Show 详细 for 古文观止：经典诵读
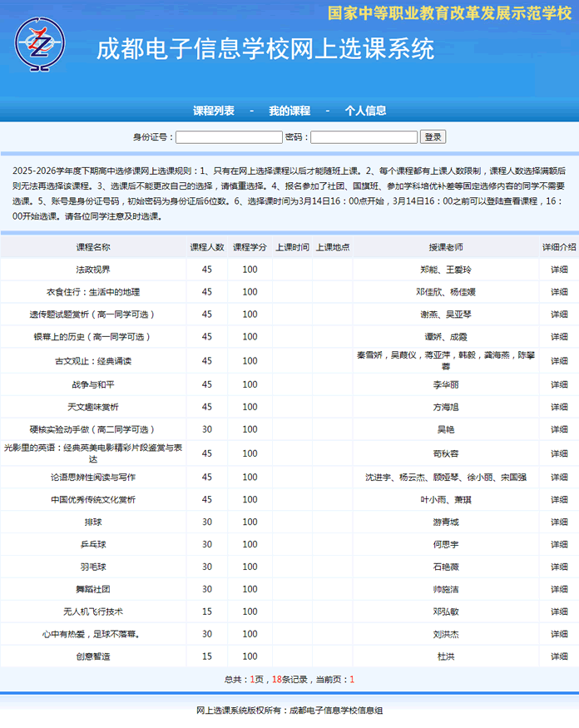This screenshot has width=579, height=728. pyautogui.click(x=559, y=361)
